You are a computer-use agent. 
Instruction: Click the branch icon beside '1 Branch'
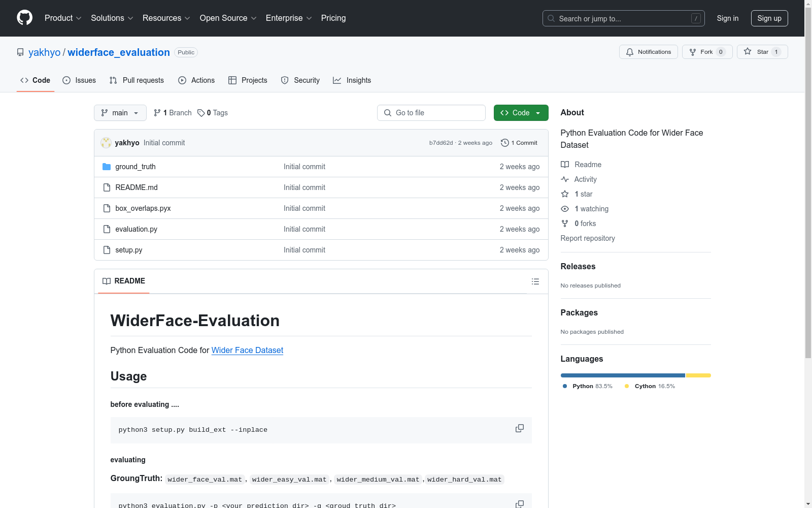[157, 113]
